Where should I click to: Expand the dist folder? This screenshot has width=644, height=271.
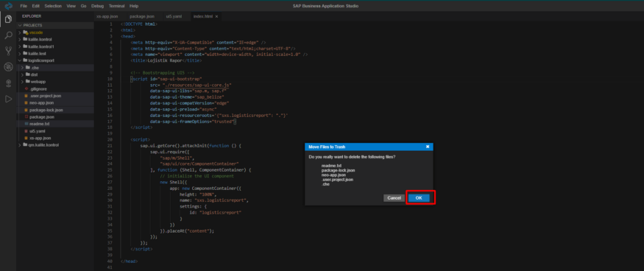point(22,74)
